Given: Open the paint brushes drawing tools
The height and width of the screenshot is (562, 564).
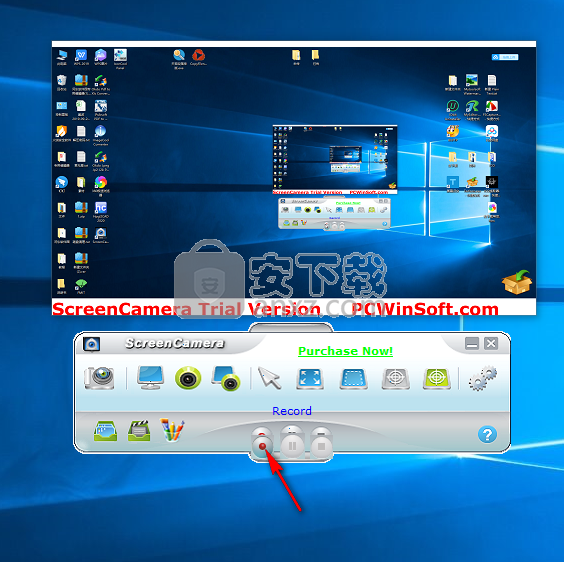Looking at the screenshot, I should point(172,430).
